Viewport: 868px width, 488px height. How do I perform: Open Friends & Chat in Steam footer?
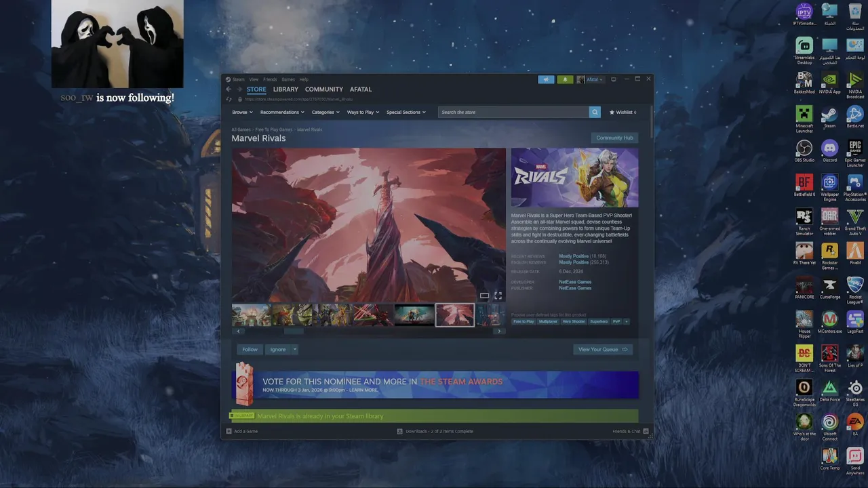tap(631, 431)
